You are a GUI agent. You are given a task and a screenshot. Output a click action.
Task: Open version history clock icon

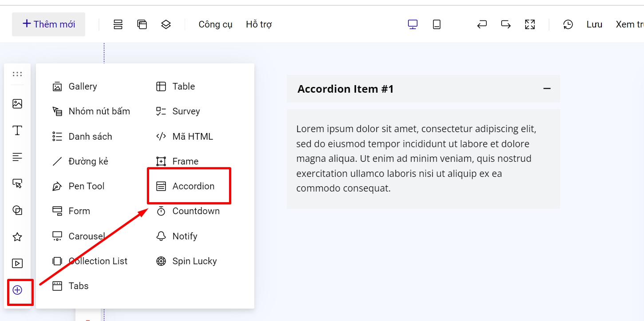(568, 24)
